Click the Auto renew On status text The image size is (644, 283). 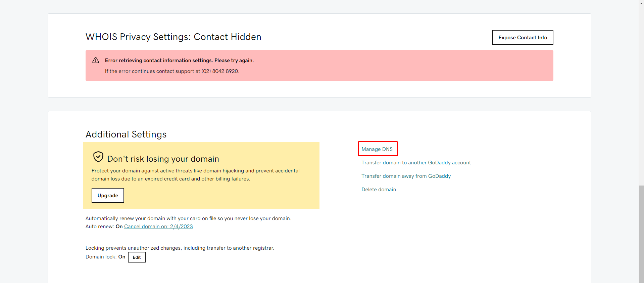119,227
